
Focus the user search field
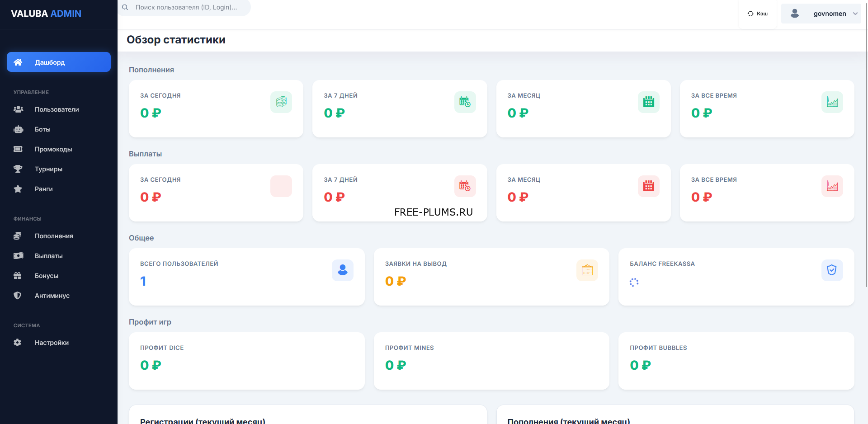click(186, 8)
